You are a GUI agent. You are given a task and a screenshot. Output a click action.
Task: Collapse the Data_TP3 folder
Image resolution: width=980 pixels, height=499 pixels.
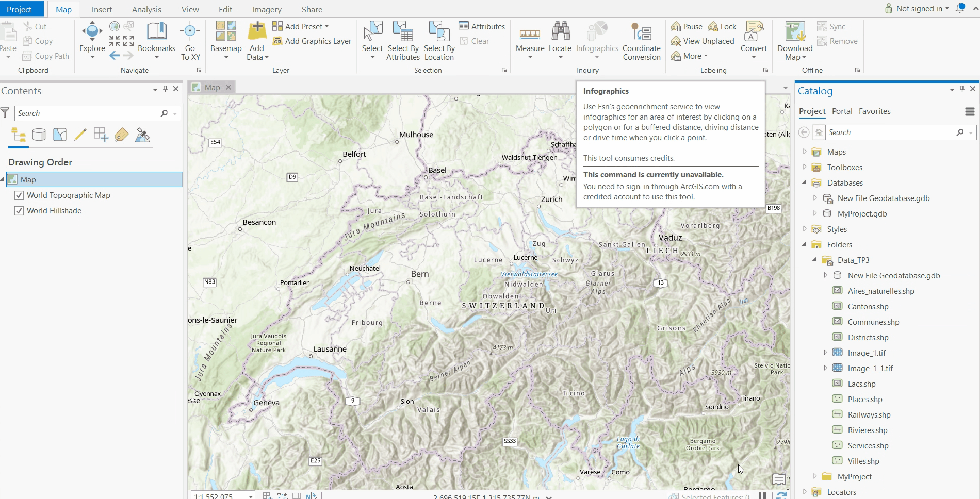tap(814, 260)
